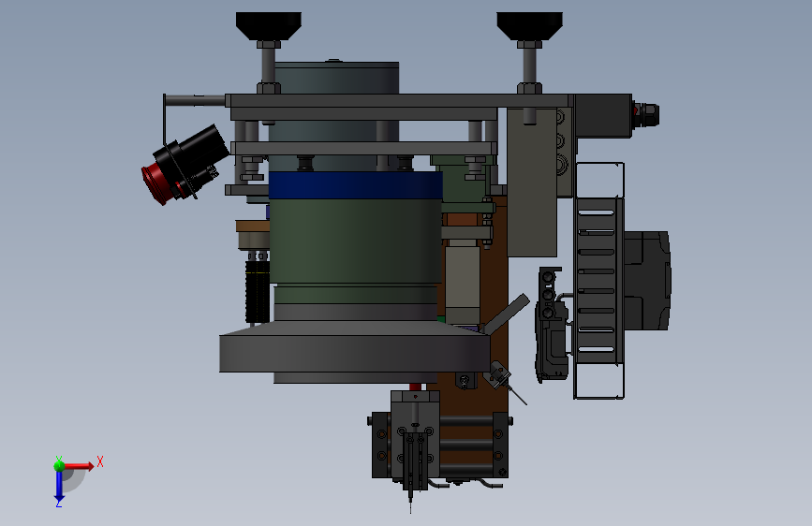
Task: Click the green Y axis dot on the triad
Action: click(60, 465)
